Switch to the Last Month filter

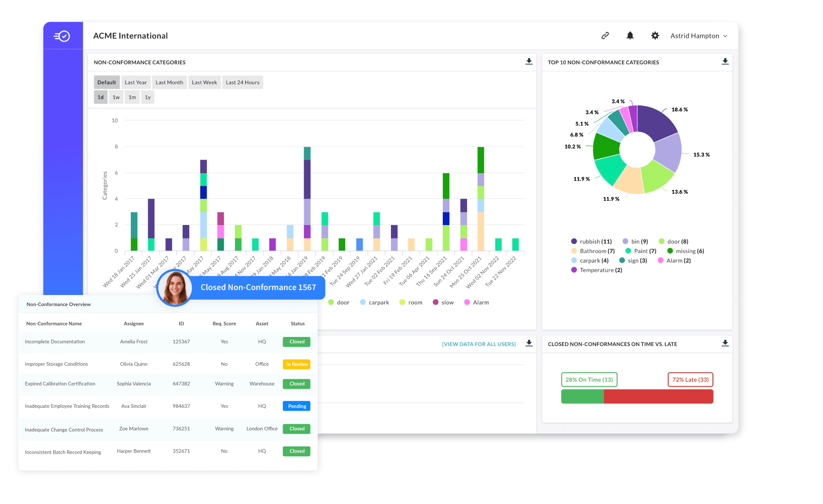[x=169, y=82]
